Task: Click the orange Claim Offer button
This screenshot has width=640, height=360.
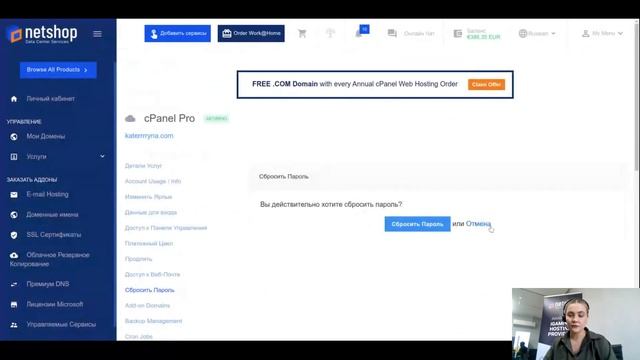Action: (x=486, y=84)
